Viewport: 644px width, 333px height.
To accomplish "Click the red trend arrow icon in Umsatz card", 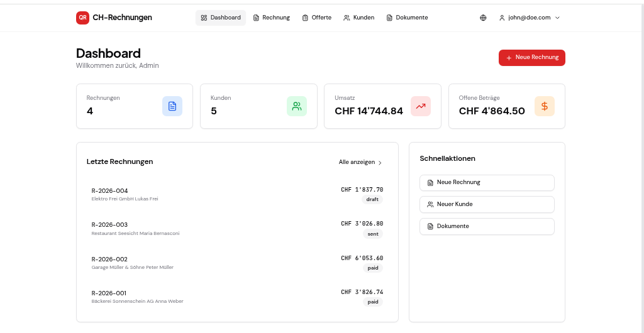I will click(x=421, y=106).
